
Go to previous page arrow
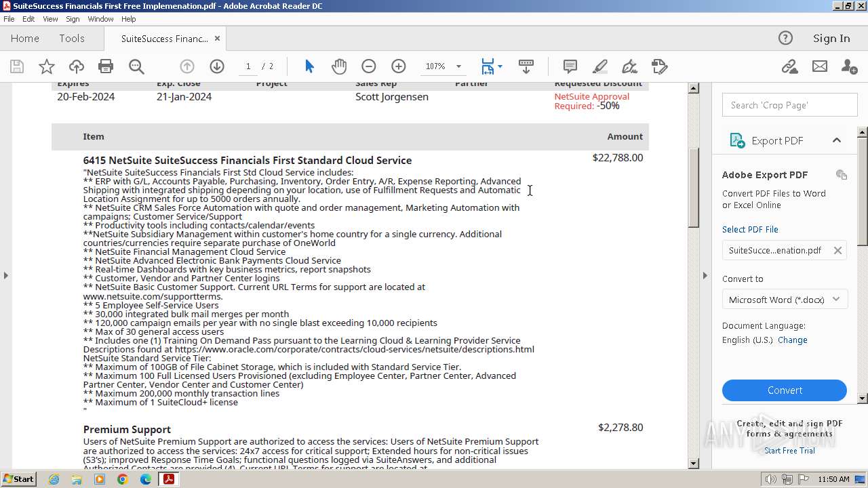[187, 66]
